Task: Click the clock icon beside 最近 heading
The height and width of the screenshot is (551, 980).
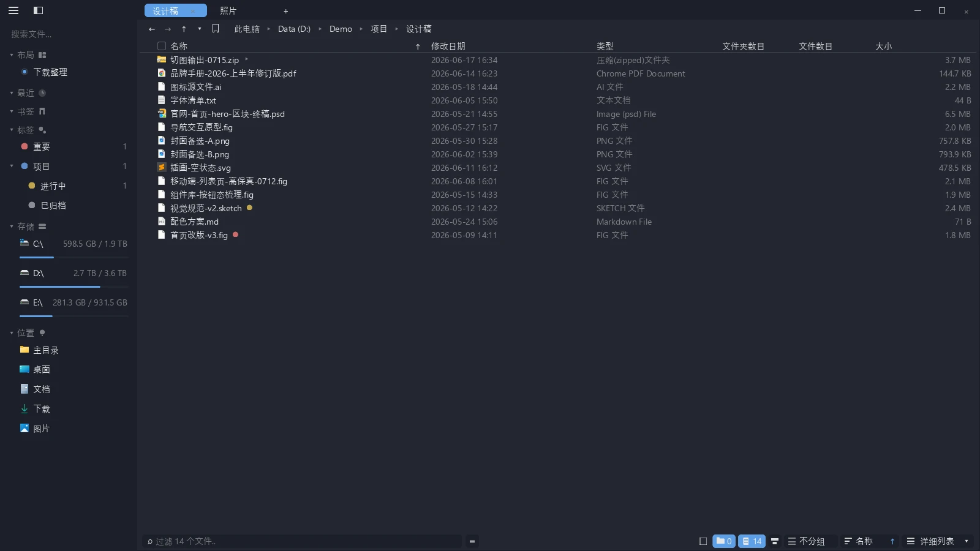Action: click(42, 93)
